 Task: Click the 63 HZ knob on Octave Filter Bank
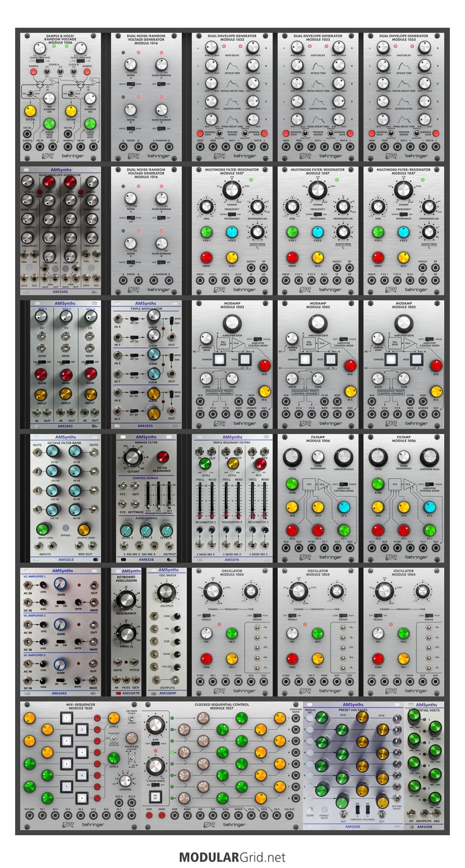click(x=53, y=451)
